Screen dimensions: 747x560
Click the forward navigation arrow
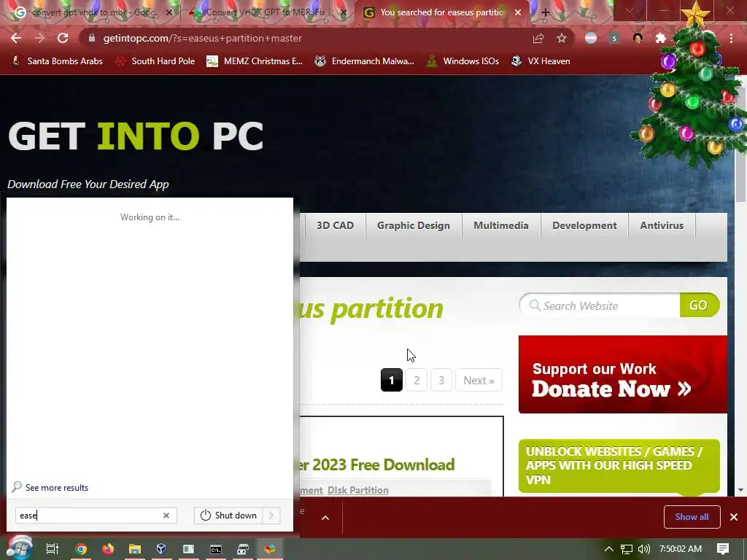pyautogui.click(x=39, y=38)
